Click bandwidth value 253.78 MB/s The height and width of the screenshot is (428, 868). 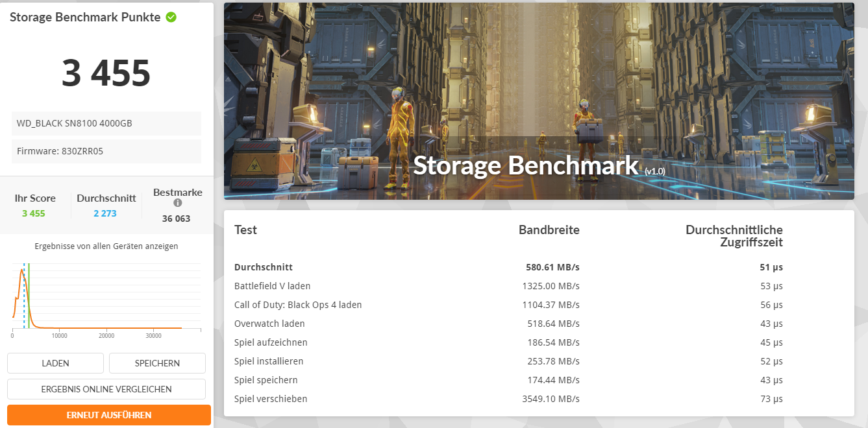click(553, 361)
